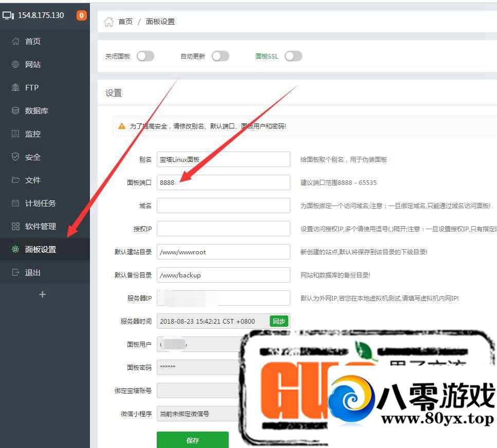
Task: Click the home icon in the breadcrumb
Action: pyautogui.click(x=108, y=22)
